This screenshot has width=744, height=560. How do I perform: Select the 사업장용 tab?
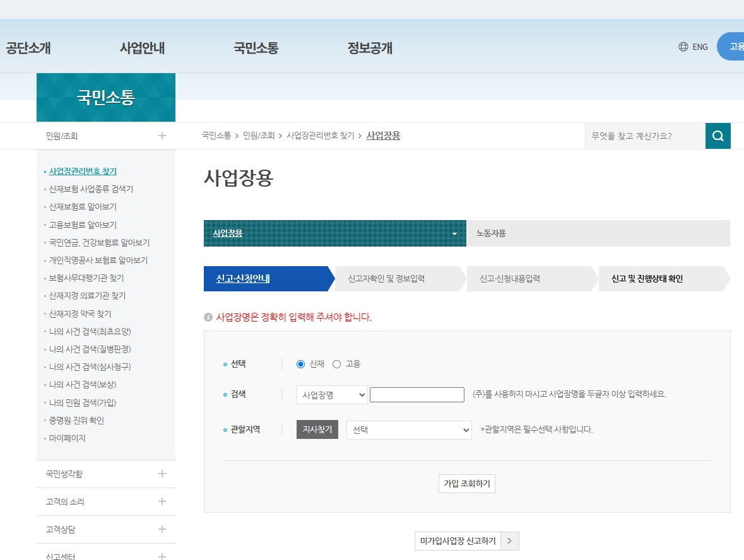pyautogui.click(x=335, y=233)
